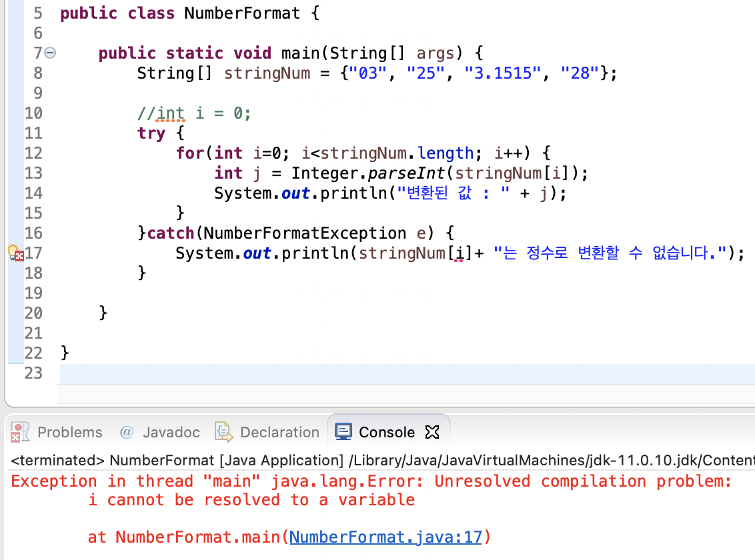755x560 pixels.
Task: Click the underlined i in stringNum[i] on line 17
Action: [460, 253]
